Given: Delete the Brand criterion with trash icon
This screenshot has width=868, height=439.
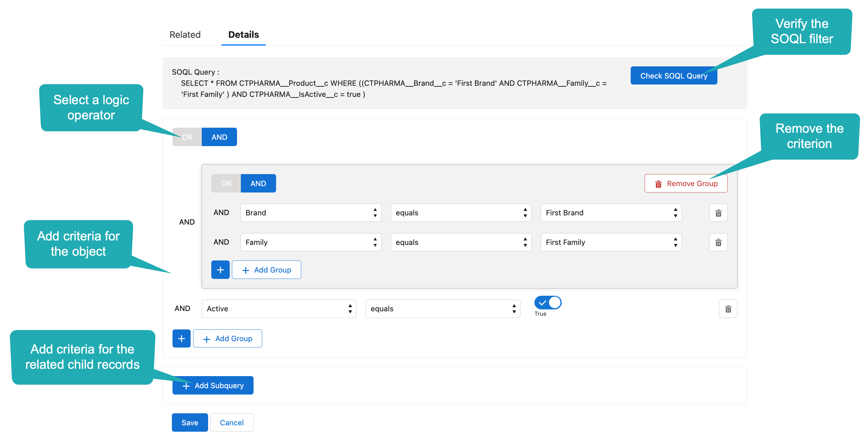Looking at the screenshot, I should pyautogui.click(x=718, y=213).
